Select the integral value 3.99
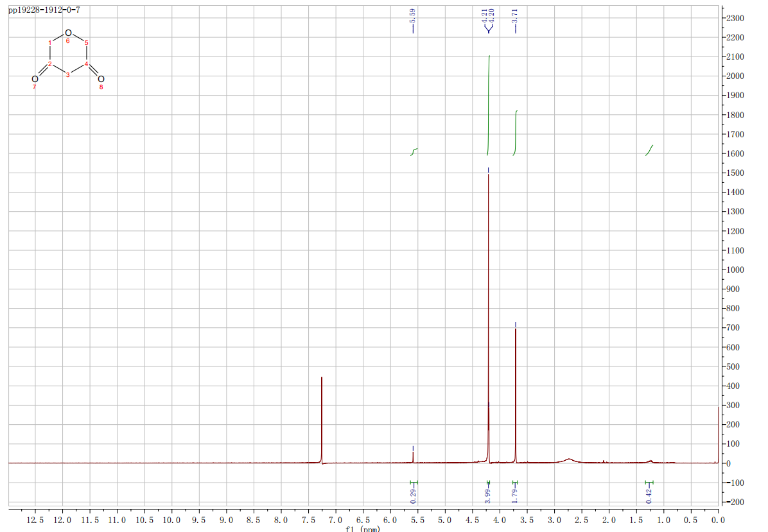 coord(488,494)
